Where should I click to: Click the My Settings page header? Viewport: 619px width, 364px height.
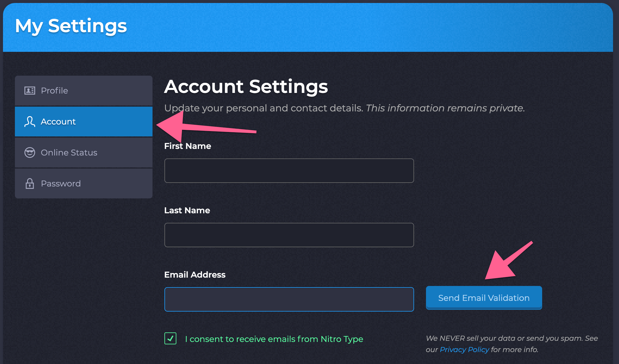click(x=71, y=26)
